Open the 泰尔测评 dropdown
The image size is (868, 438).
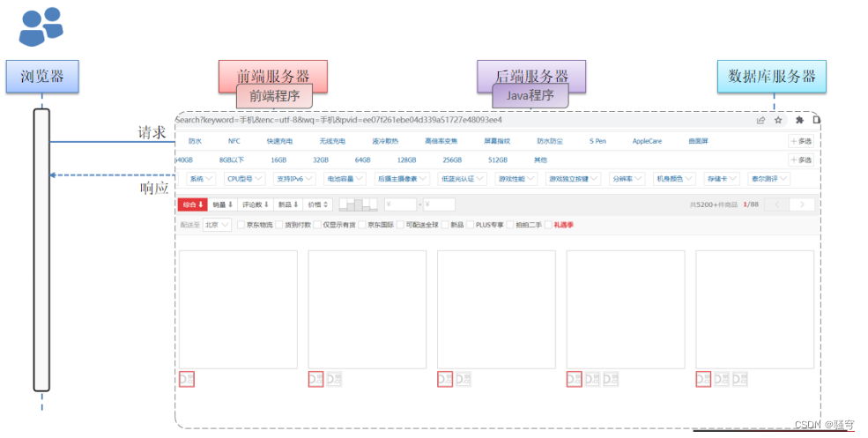tap(768, 179)
